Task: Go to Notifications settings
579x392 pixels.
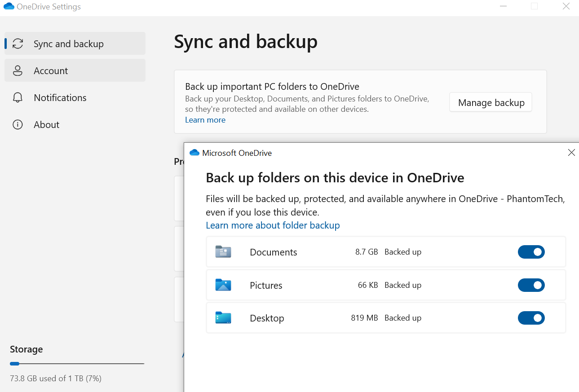Action: pyautogui.click(x=75, y=97)
